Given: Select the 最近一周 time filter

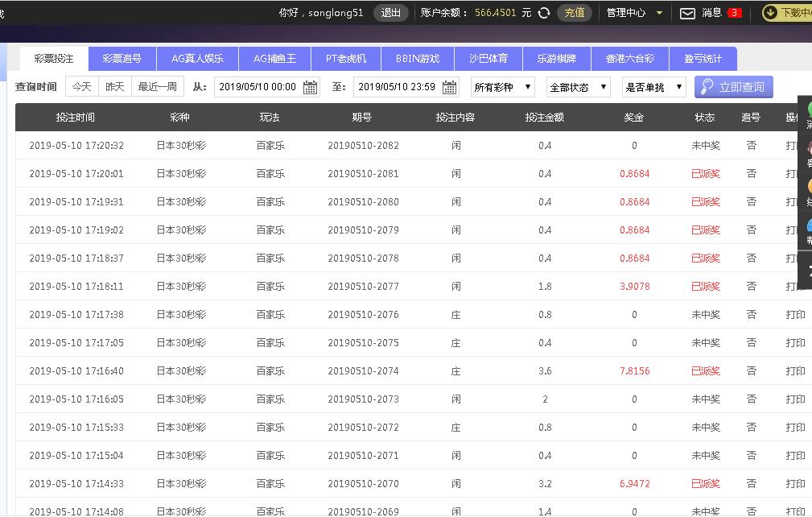Looking at the screenshot, I should pyautogui.click(x=157, y=87).
